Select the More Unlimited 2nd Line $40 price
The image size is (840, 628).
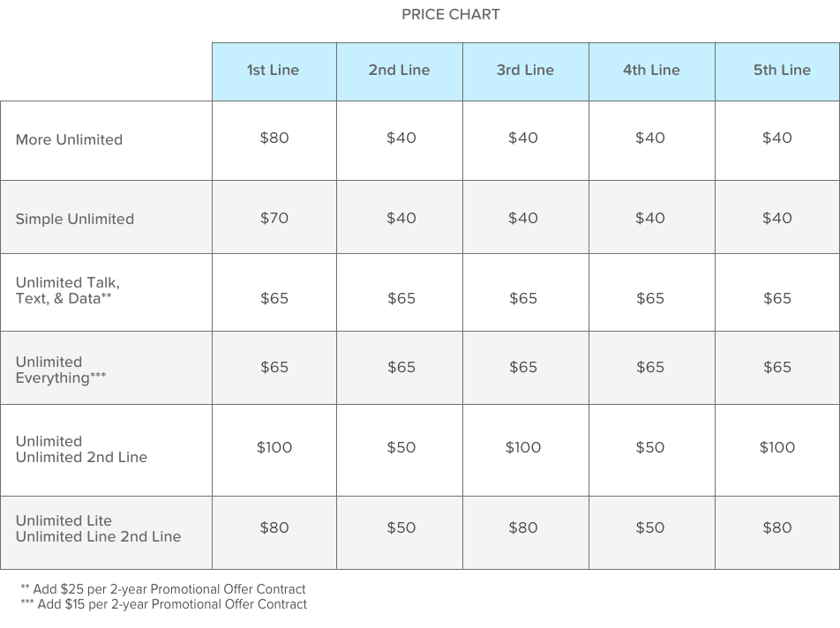[401, 138]
